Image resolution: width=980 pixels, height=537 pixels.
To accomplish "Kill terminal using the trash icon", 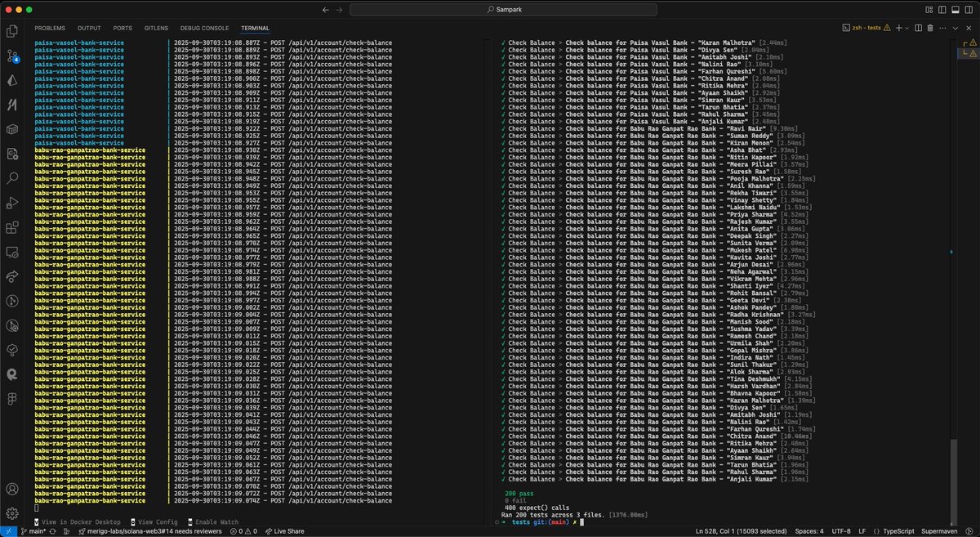I will (x=930, y=28).
